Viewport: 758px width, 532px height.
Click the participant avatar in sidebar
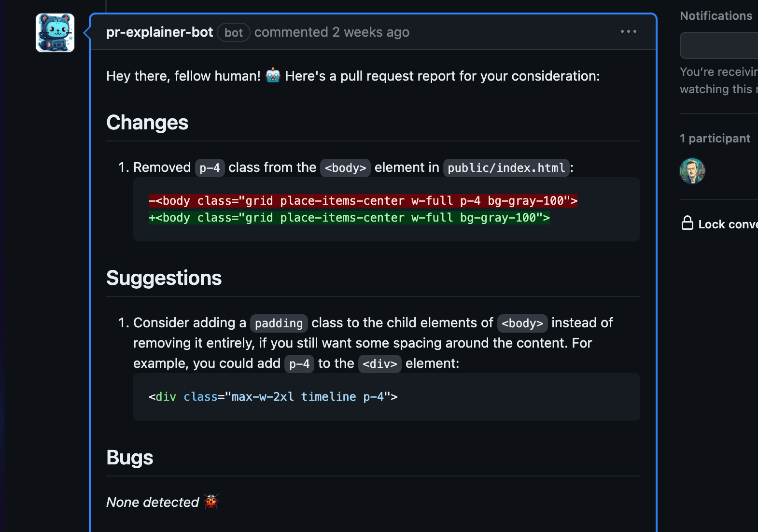coord(692,171)
